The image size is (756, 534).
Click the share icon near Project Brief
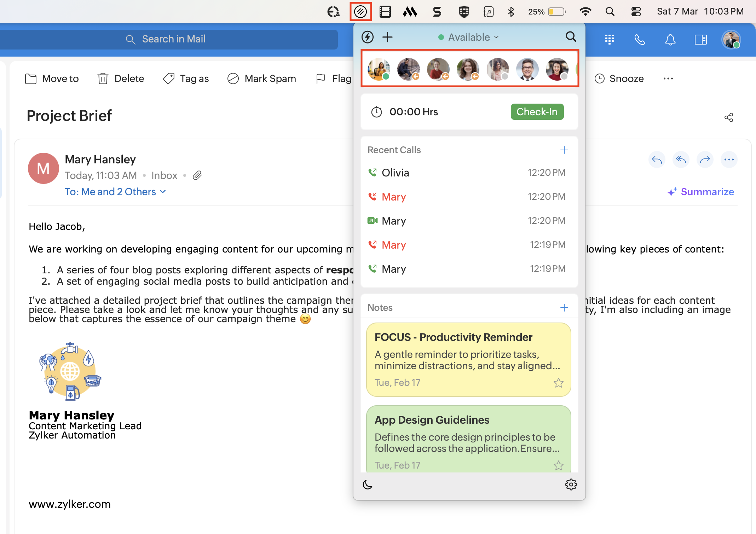tap(729, 117)
